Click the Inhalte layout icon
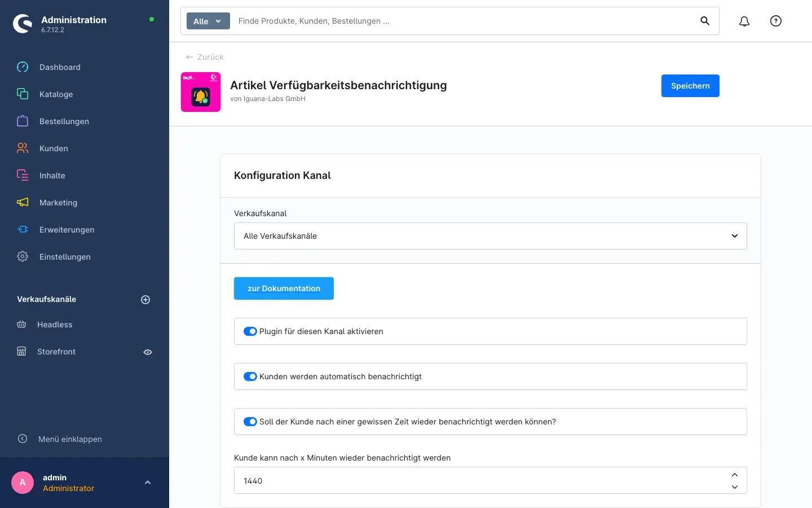 (x=23, y=176)
